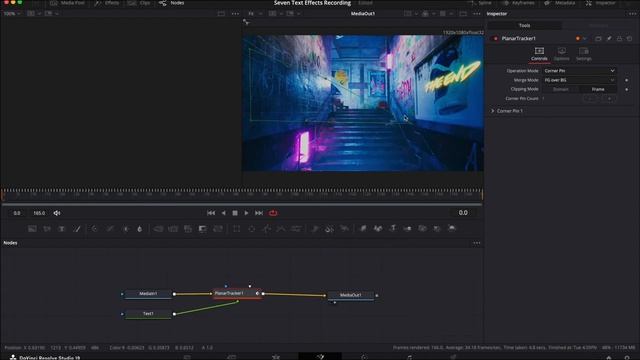Set Clipping Mode to Frame
Viewport: 640px width, 360px height.
[598, 89]
